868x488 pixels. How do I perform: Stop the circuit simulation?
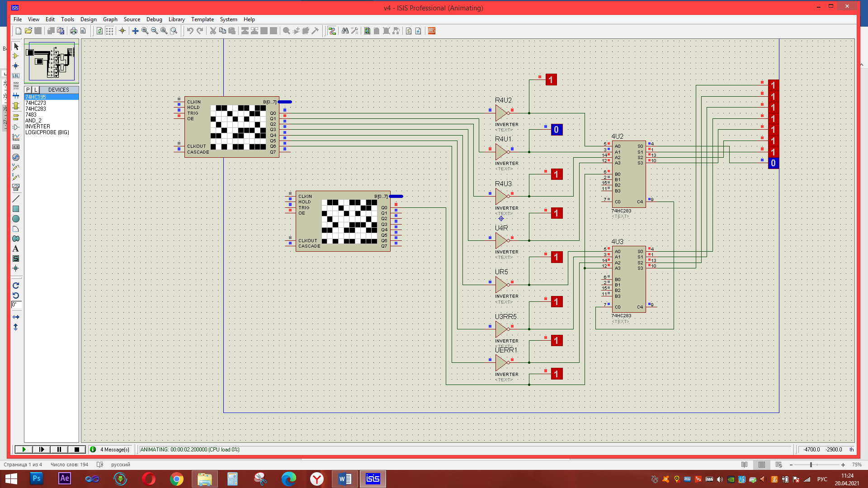coord(77,449)
